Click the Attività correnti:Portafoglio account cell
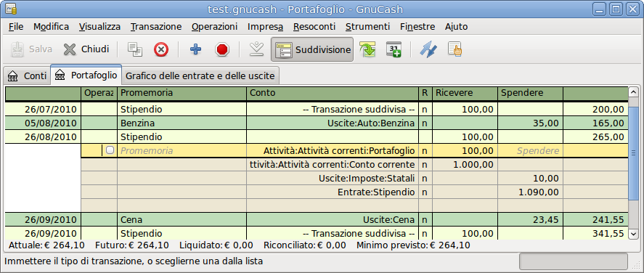644x273 pixels. click(333, 151)
